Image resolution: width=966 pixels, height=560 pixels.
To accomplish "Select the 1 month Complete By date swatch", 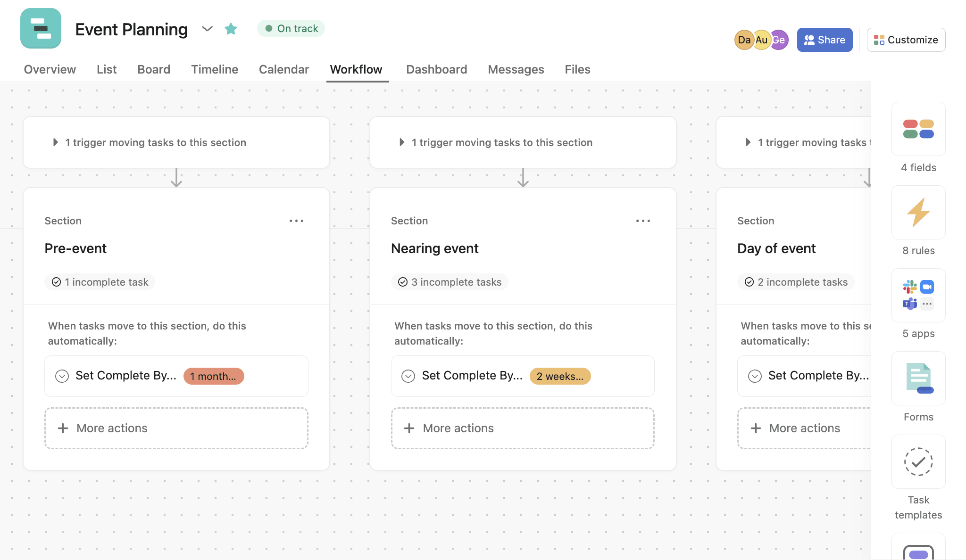I will click(212, 375).
